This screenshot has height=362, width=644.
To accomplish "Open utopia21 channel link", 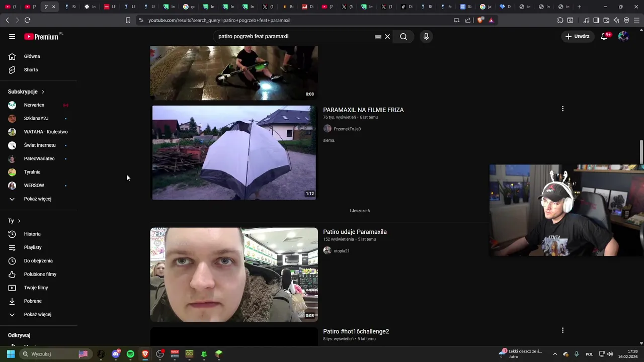I will click(342, 251).
